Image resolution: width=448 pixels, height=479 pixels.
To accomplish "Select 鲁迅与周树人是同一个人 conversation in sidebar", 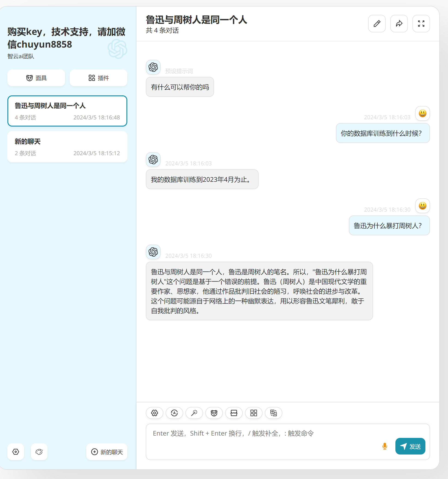I will pos(67,111).
